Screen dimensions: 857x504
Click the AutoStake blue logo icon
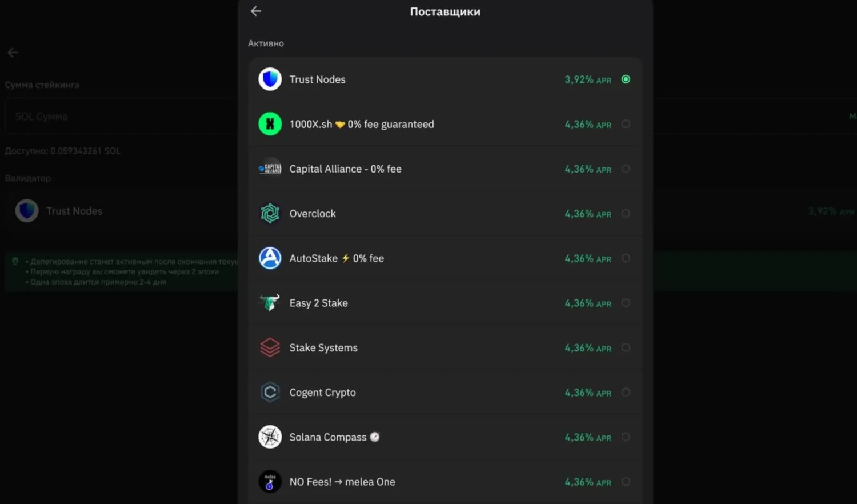point(270,258)
